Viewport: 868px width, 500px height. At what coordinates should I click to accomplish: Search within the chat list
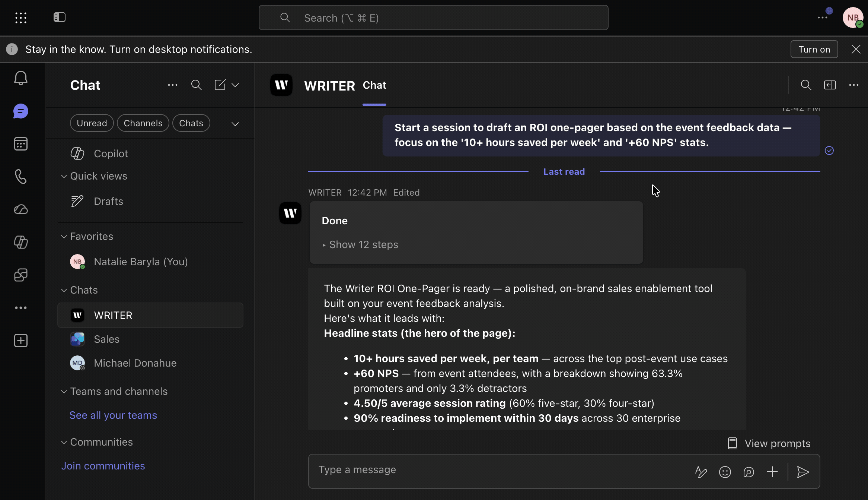click(x=197, y=85)
